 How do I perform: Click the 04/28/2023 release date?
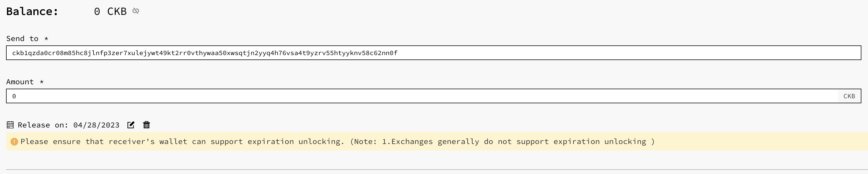pos(96,125)
